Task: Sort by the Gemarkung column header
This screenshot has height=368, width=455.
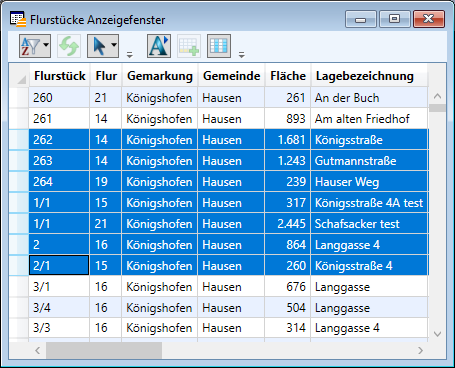Action: [160, 76]
